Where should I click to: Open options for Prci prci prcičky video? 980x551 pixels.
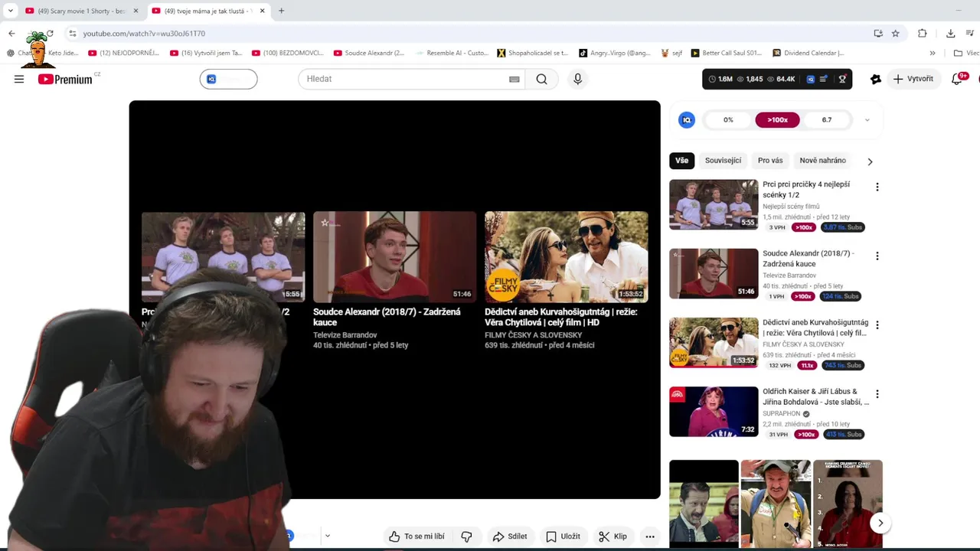click(877, 187)
